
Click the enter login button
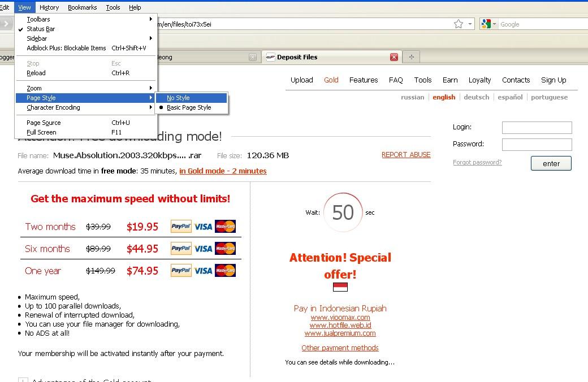coord(551,163)
